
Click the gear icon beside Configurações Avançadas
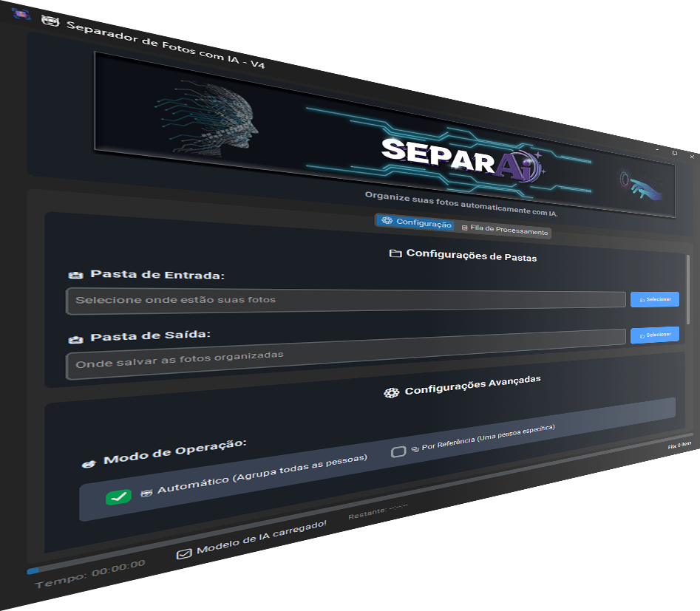(x=391, y=392)
